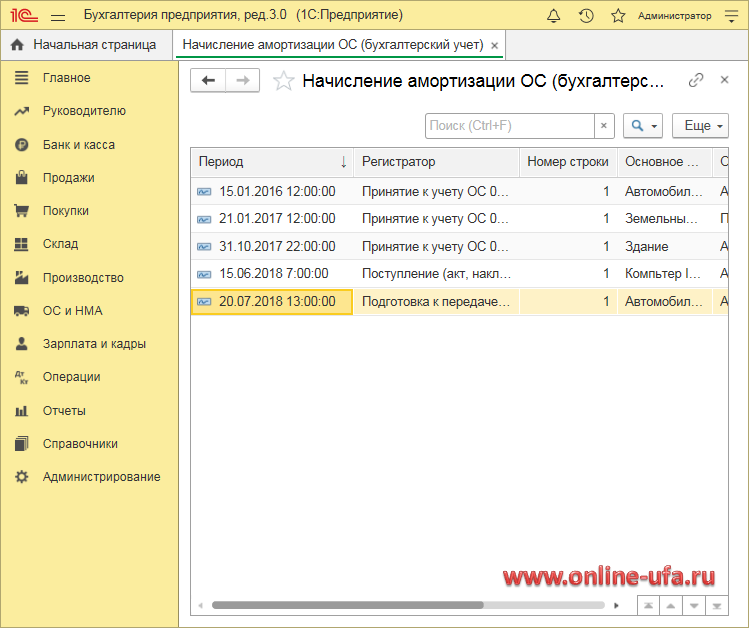Open the Еще dropdown menu
The height and width of the screenshot is (628, 749).
tap(699, 125)
